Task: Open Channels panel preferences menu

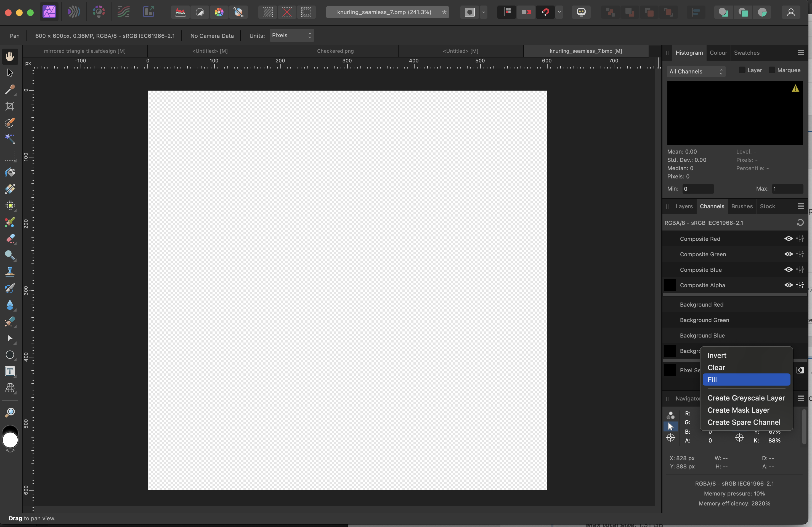Action: (801, 206)
